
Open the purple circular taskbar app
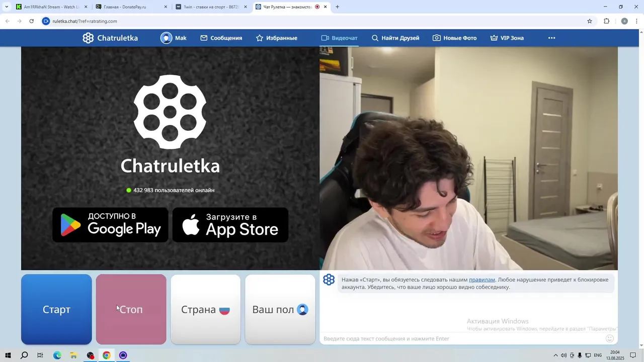tap(123, 355)
